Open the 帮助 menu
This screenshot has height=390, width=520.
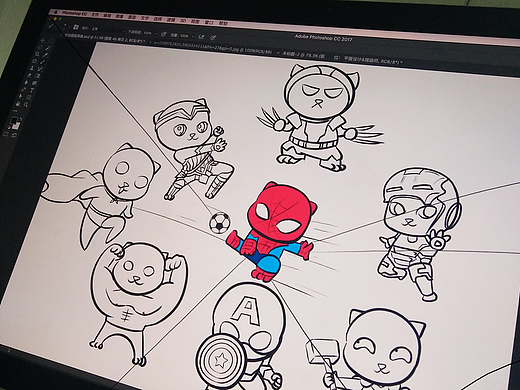click(x=223, y=23)
